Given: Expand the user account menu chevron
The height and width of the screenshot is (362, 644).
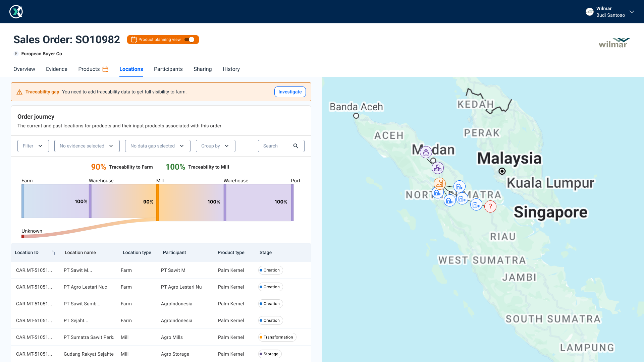Looking at the screenshot, I should 632,12.
